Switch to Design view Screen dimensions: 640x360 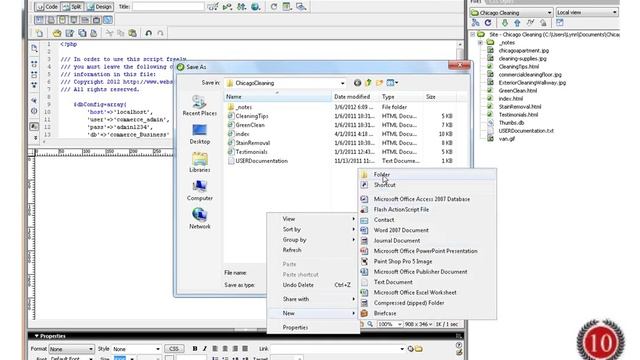99,7
